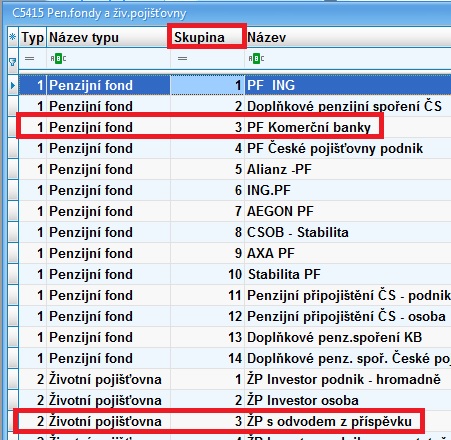The height and width of the screenshot is (440, 451).
Task: Click Penzijní fond cell in Alianz -PF row
Action: (108, 169)
